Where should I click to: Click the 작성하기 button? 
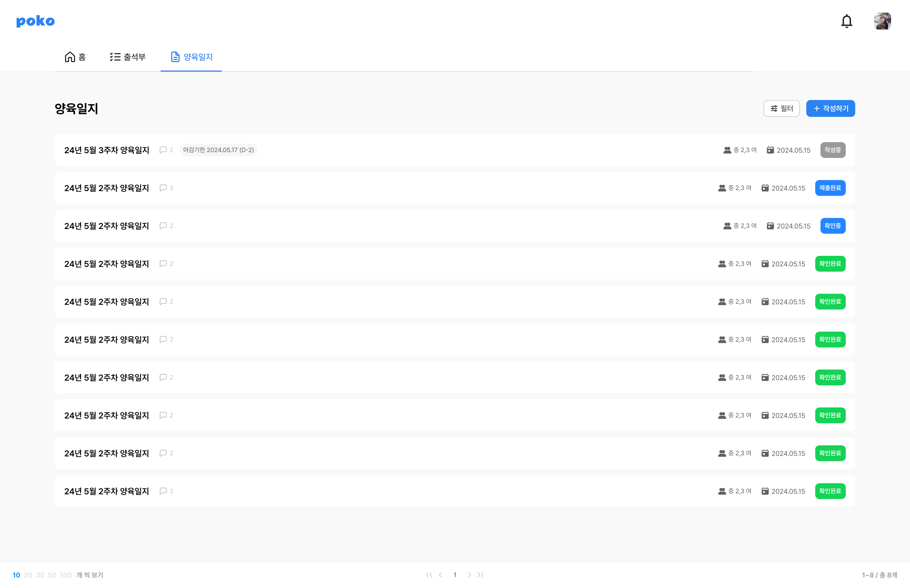[x=830, y=108]
